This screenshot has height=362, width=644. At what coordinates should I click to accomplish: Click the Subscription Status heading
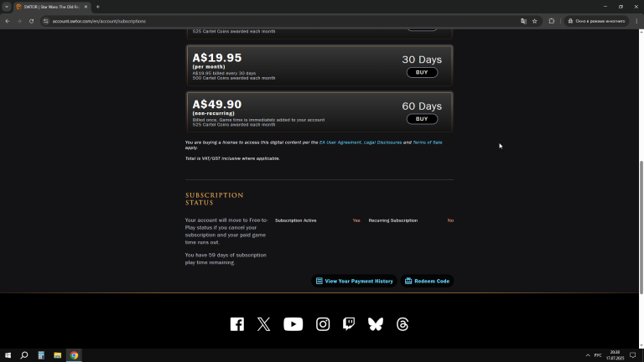click(x=215, y=199)
